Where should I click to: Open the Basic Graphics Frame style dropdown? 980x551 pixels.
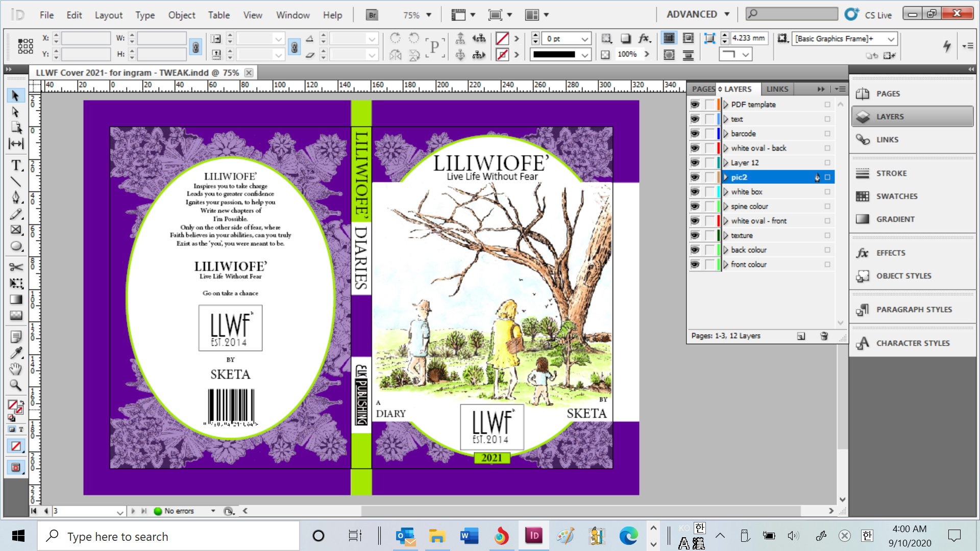click(x=890, y=38)
